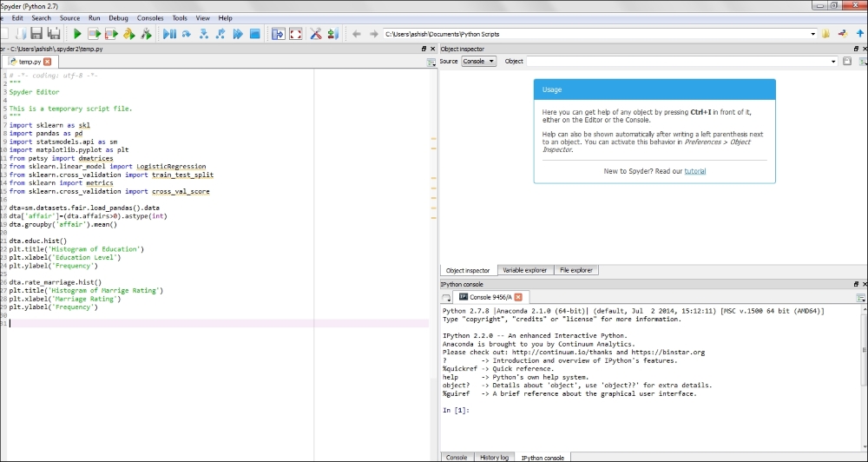Screen dimensions: 868x462
Task: Click the 'dta.educ.hist()' code line
Action: point(37,241)
